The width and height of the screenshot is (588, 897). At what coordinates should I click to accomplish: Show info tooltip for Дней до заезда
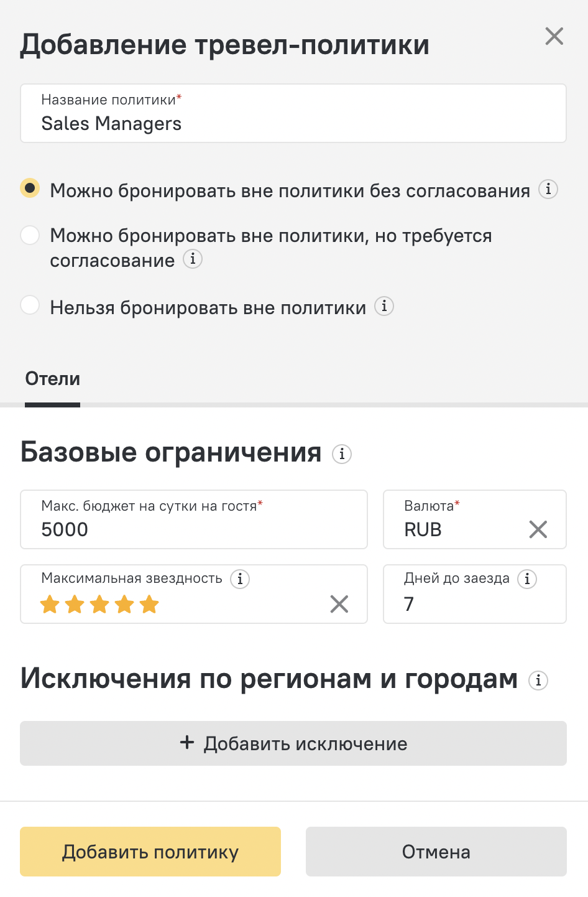(527, 579)
